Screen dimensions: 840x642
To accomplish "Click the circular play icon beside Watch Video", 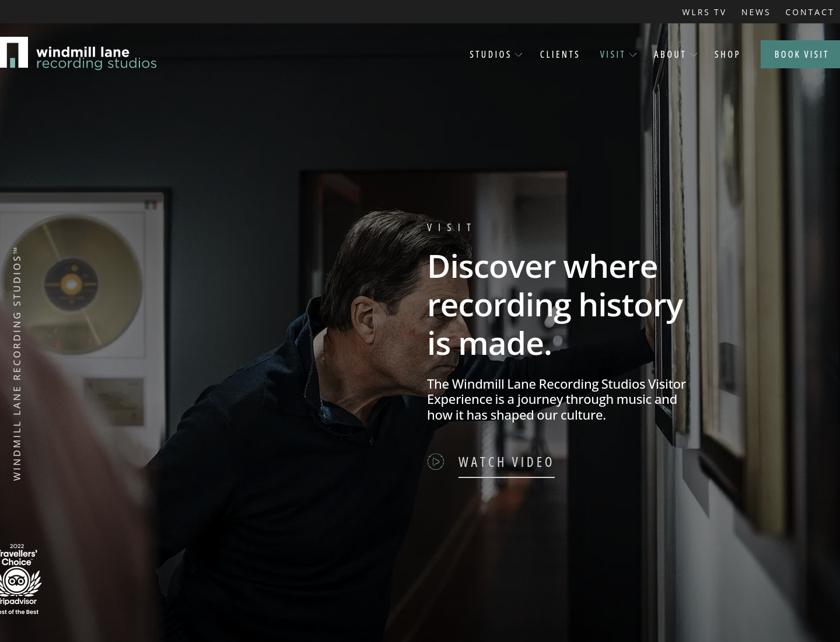I will [x=436, y=462].
